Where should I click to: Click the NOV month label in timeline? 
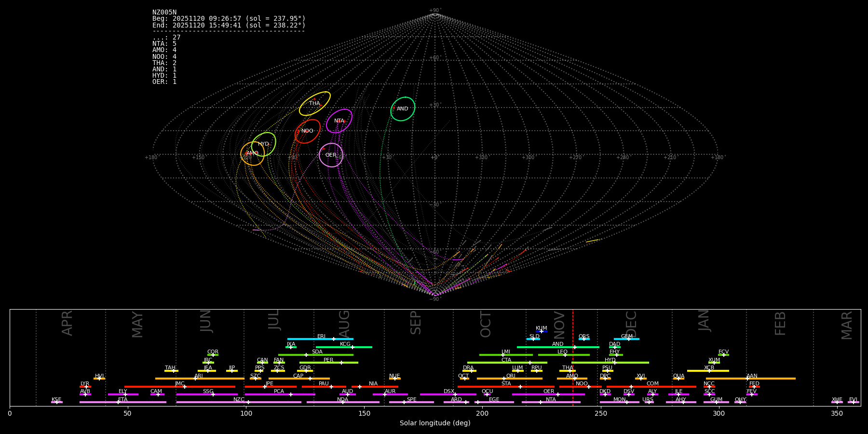(559, 325)
